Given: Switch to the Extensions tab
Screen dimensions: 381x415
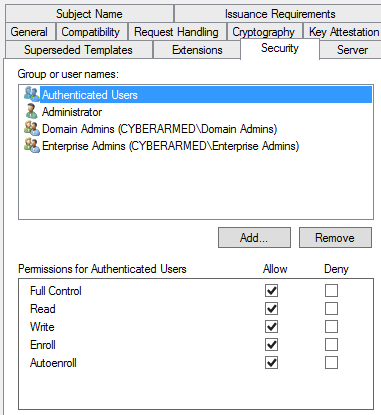Looking at the screenshot, I should [x=197, y=50].
